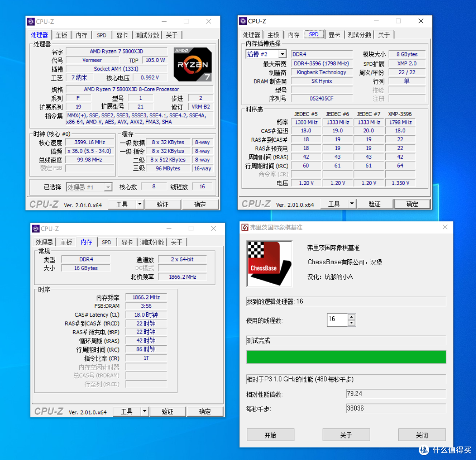Image resolution: width=476 pixels, height=460 pixels.
Task: Click the memory frequency 1866.2 MHz value under 时序
Action: click(146, 297)
